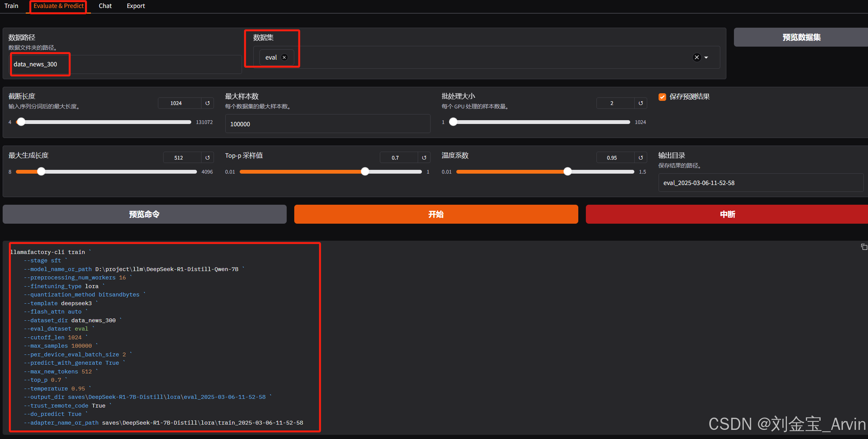The height and width of the screenshot is (439, 868).
Task: Remove the eval dataset tag
Action: pos(284,57)
